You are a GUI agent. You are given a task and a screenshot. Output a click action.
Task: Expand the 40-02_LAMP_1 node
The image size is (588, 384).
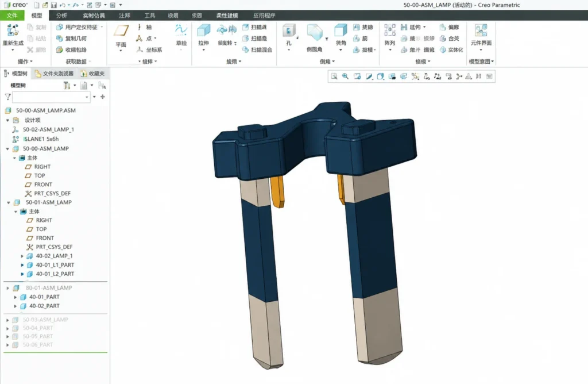click(x=22, y=256)
